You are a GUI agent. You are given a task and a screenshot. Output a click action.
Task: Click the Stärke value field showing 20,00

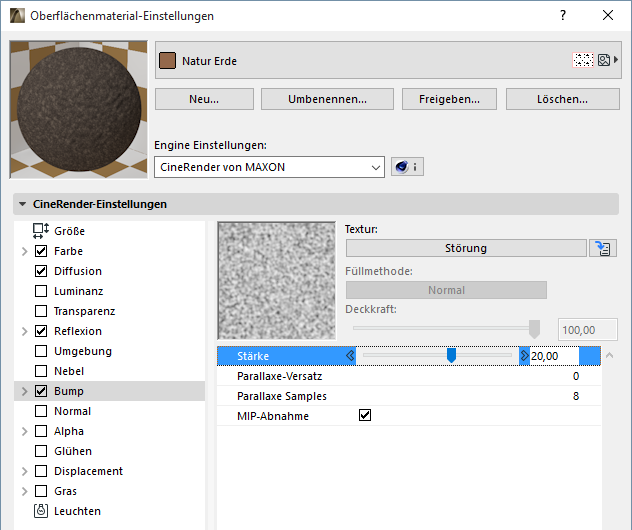pyautogui.click(x=554, y=356)
